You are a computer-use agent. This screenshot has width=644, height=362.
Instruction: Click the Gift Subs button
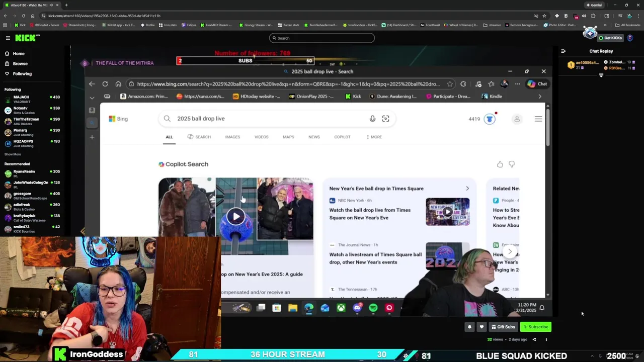coord(503,327)
